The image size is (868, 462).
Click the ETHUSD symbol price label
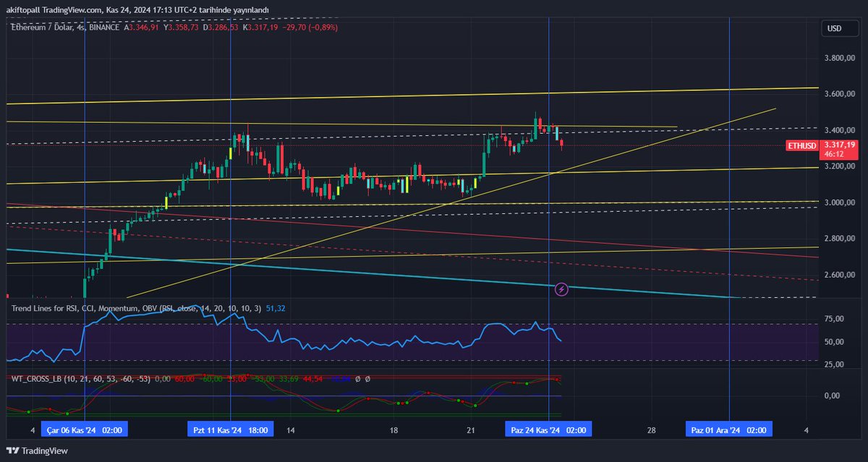[x=802, y=145]
